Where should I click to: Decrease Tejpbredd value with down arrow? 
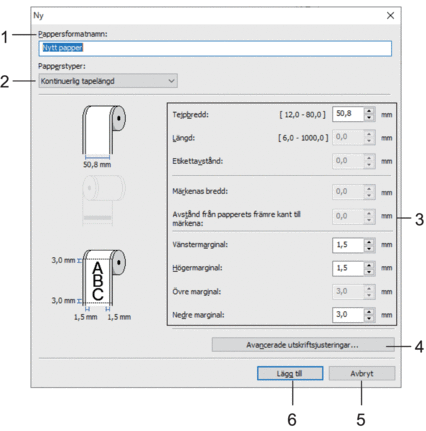(x=369, y=117)
